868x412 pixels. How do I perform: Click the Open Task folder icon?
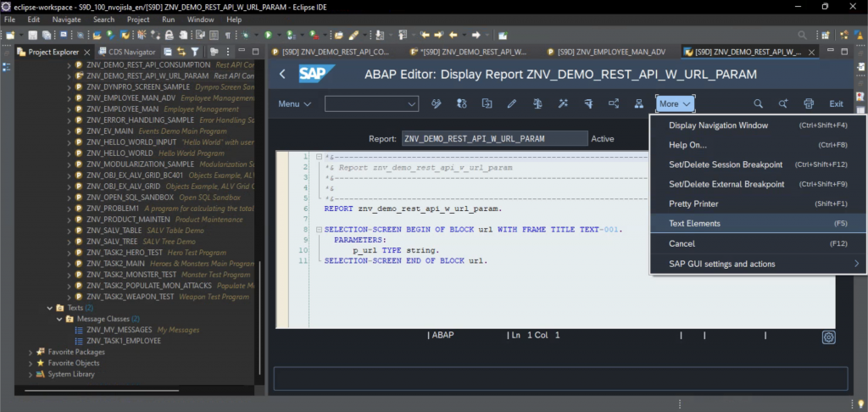[338, 35]
